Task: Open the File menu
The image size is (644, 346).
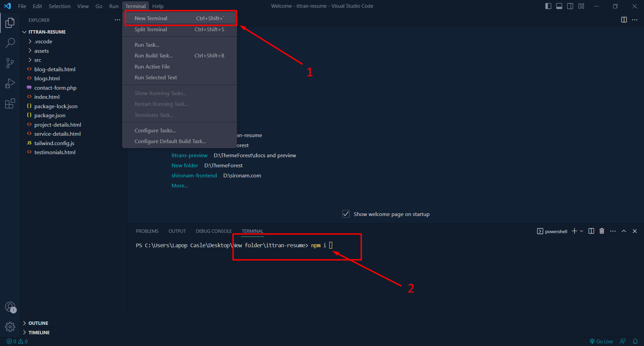Action: pyautogui.click(x=22, y=6)
